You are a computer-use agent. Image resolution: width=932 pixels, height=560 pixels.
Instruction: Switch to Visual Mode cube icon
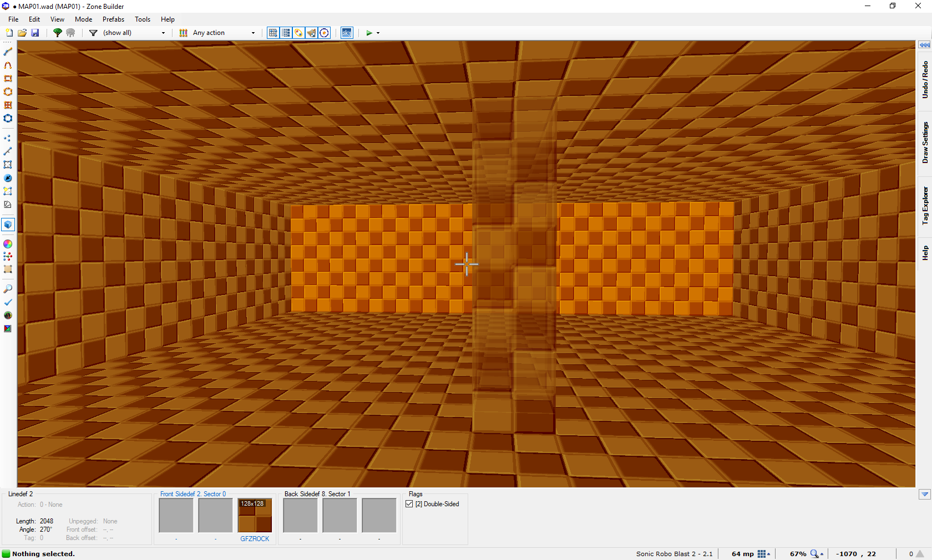click(8, 225)
